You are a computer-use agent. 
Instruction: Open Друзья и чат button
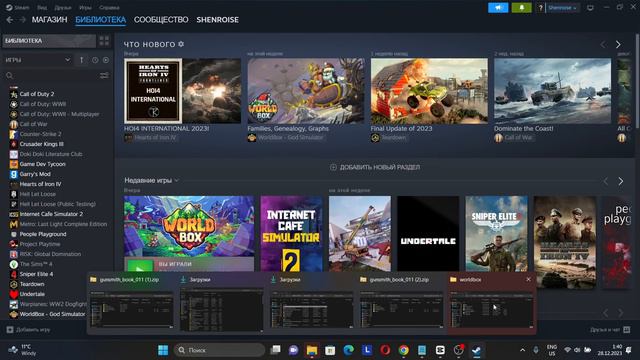click(x=610, y=330)
